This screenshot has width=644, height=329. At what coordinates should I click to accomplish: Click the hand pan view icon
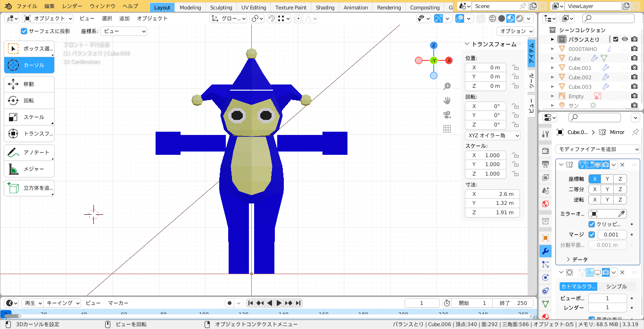point(447,101)
